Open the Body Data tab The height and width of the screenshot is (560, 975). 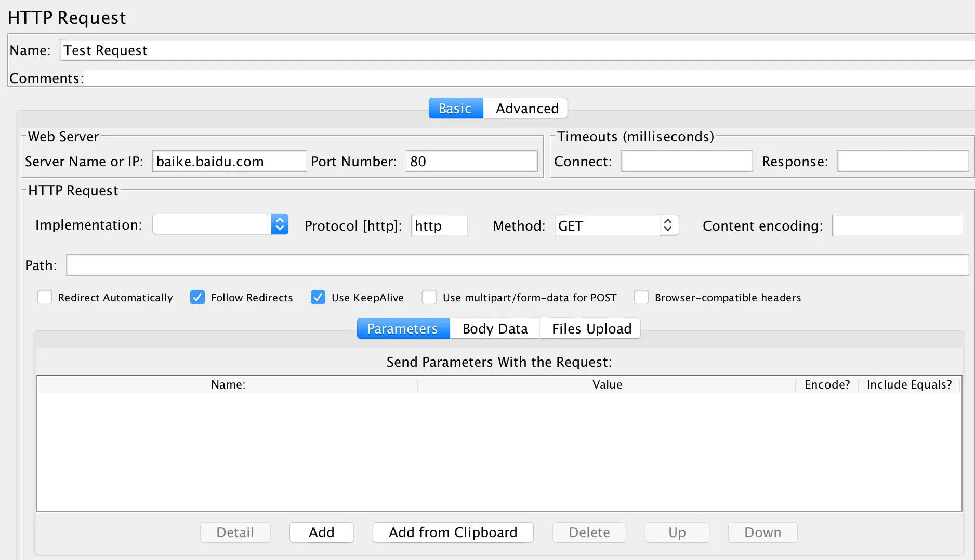(x=495, y=328)
